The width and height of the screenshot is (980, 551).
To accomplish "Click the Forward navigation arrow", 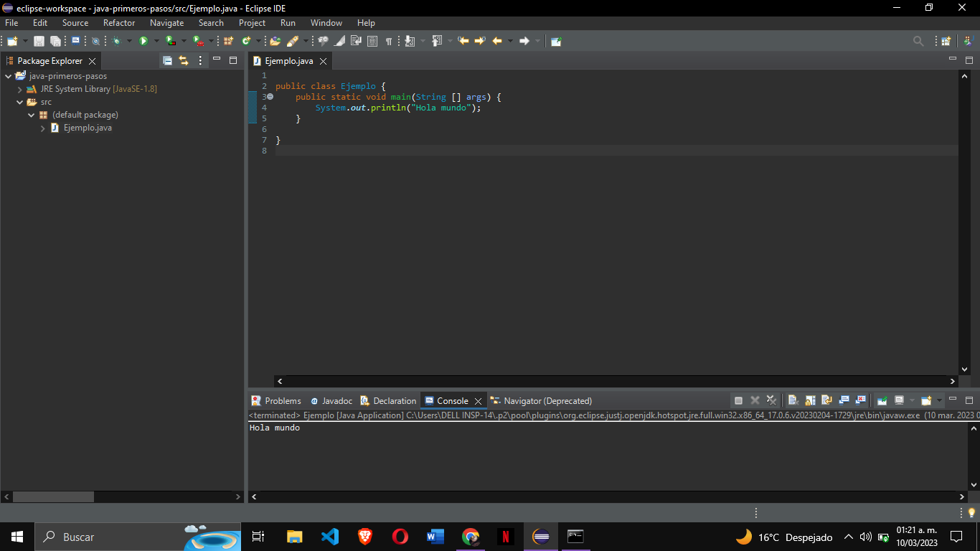I will pyautogui.click(x=524, y=41).
